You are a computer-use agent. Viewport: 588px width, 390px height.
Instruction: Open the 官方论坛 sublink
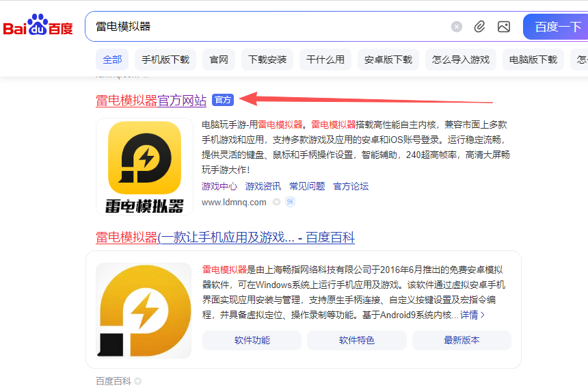point(351,186)
